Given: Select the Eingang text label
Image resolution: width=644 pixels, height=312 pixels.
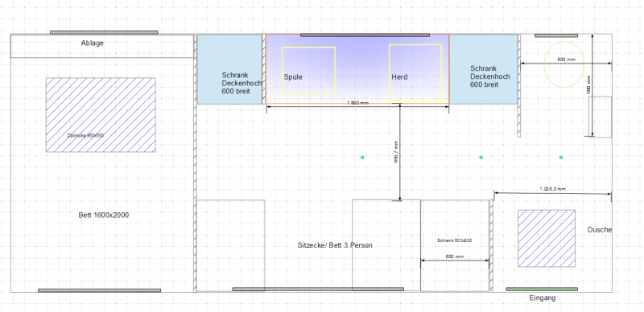Looking at the screenshot, I should tap(543, 298).
